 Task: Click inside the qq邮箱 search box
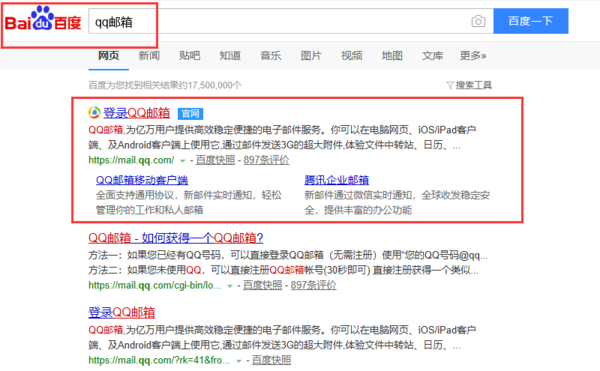click(x=291, y=21)
